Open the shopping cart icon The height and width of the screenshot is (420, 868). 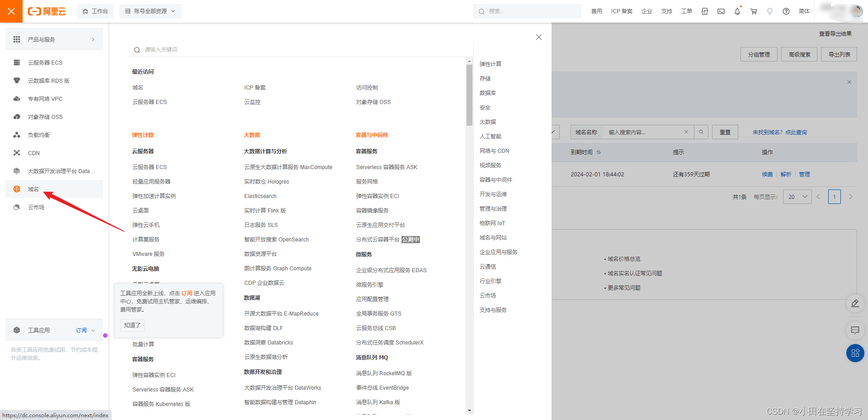754,11
